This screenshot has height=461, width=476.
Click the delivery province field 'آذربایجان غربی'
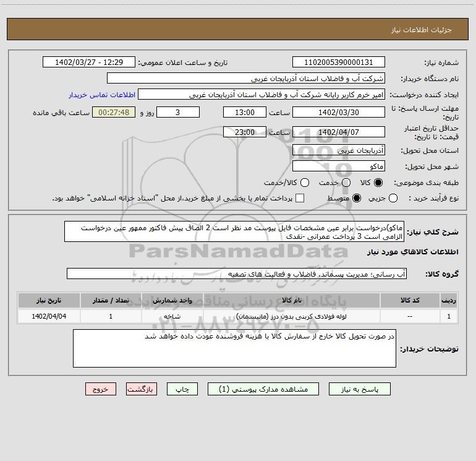click(x=339, y=150)
